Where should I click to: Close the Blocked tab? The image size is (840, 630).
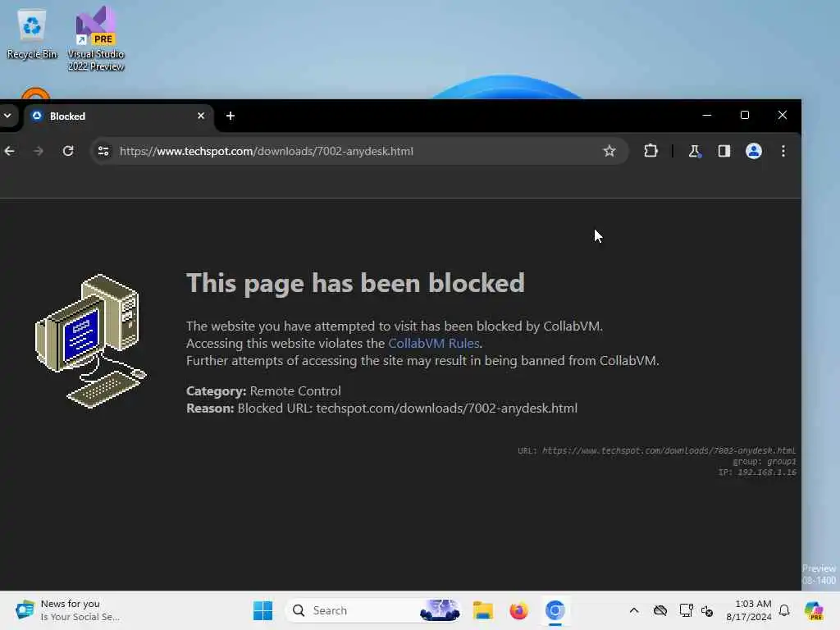pyautogui.click(x=201, y=116)
